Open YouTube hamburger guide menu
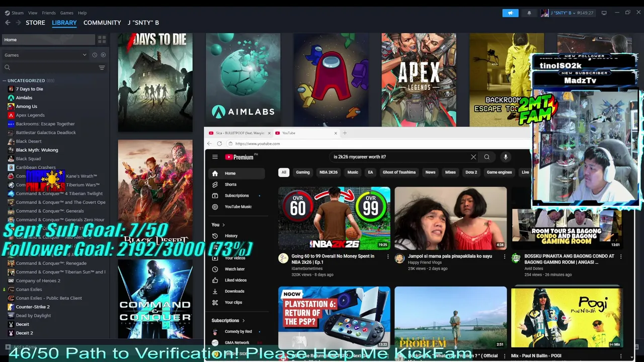 click(x=215, y=157)
